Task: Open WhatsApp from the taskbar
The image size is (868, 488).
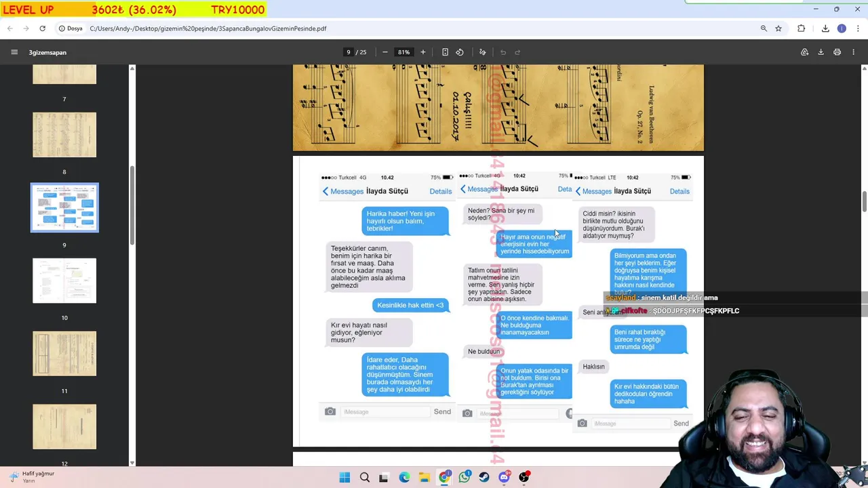Action: pyautogui.click(x=464, y=477)
